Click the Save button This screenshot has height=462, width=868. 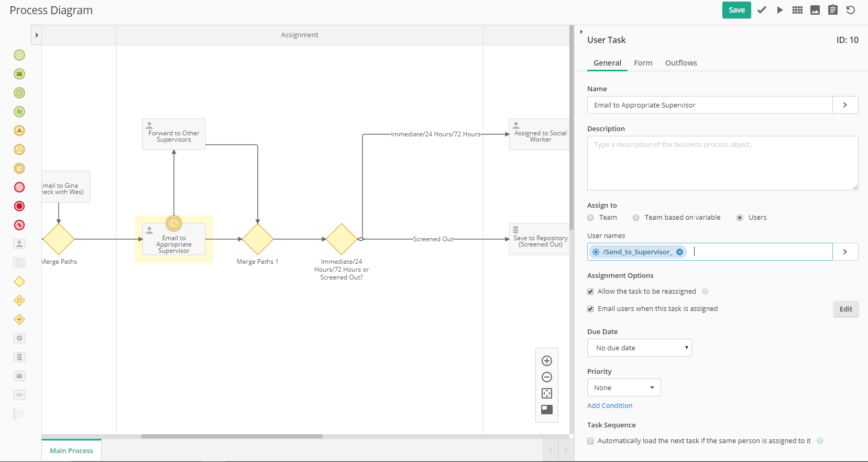[736, 10]
